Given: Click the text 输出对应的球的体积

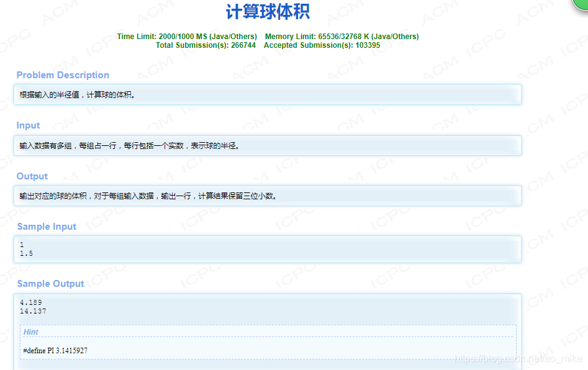Looking at the screenshot, I should [53, 196].
